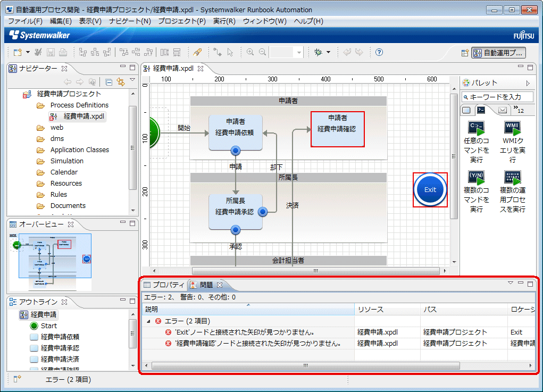Select the first palette drawer tab
The width and height of the screenshot is (543, 392).
(466, 110)
